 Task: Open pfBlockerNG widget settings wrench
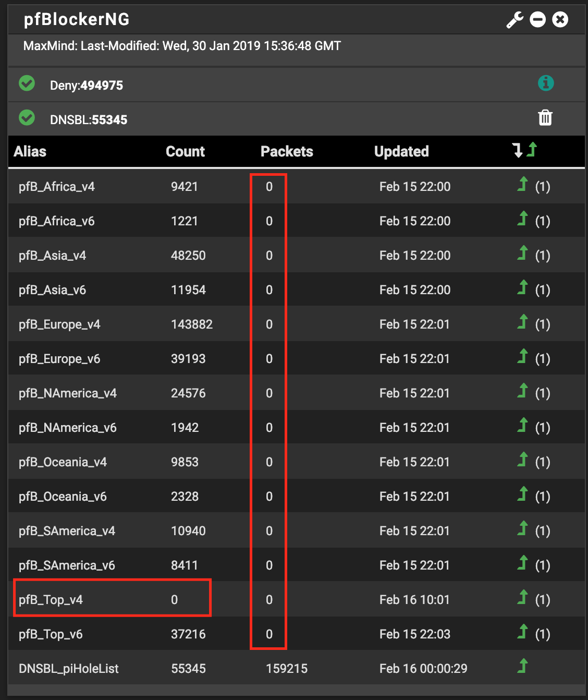coord(514,20)
